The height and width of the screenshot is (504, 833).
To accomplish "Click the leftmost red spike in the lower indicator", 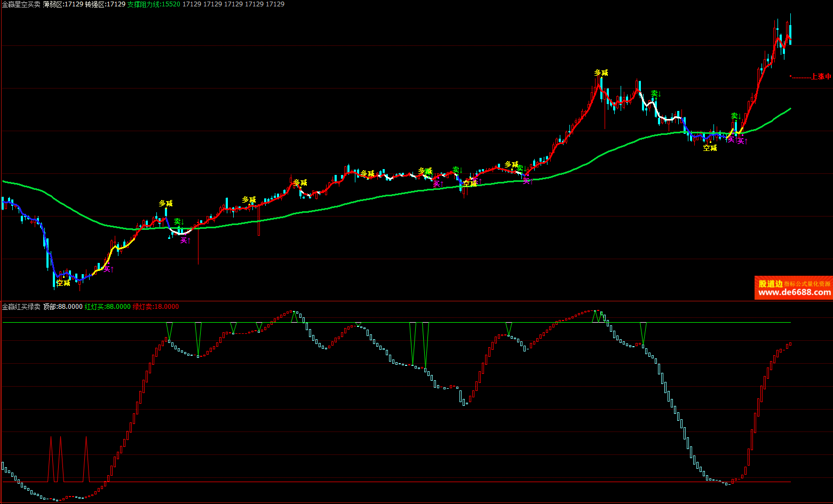I will (51, 459).
